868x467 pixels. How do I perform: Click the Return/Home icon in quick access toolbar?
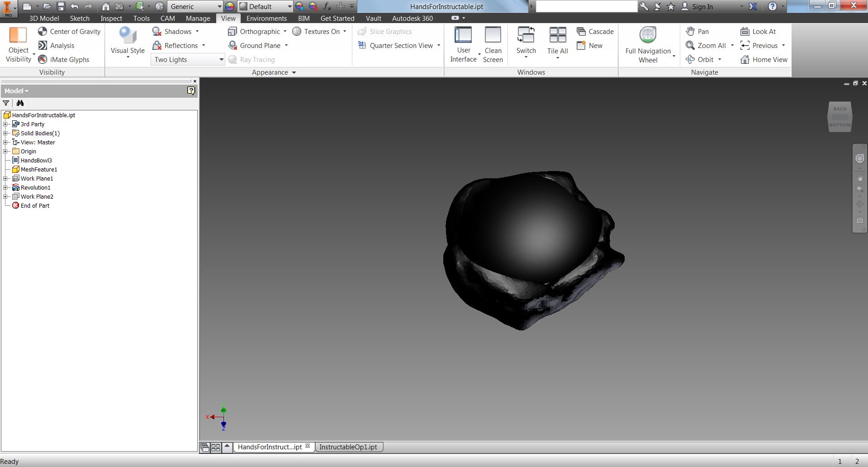tap(105, 6)
